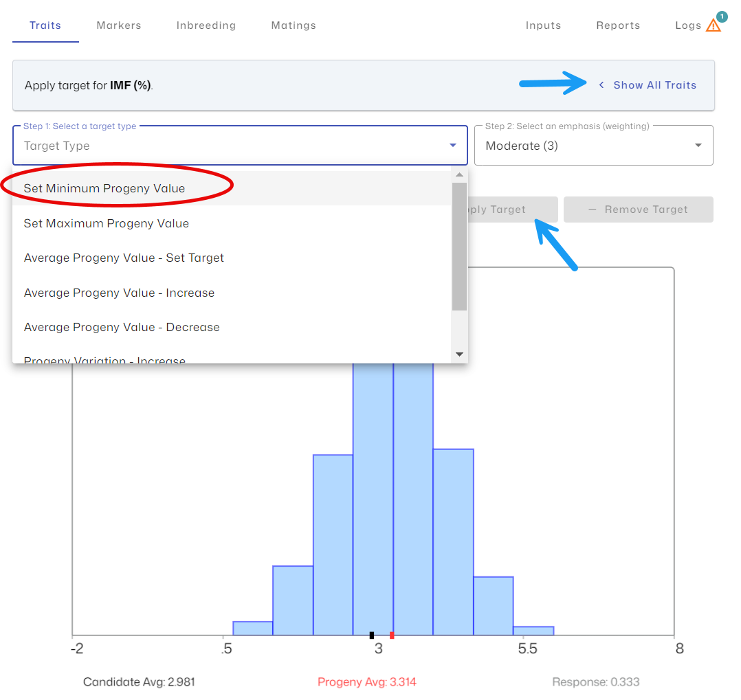Click the Show All Traits link

coord(654,85)
